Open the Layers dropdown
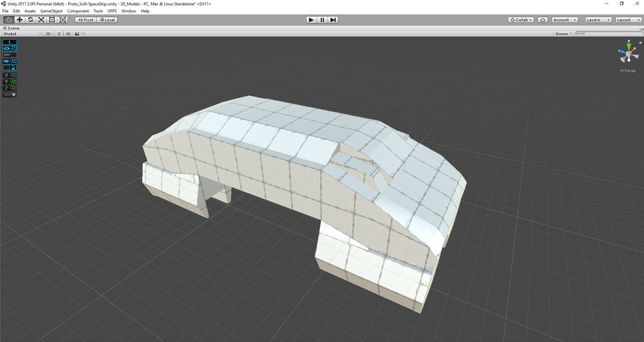This screenshot has width=644, height=342. pos(598,20)
